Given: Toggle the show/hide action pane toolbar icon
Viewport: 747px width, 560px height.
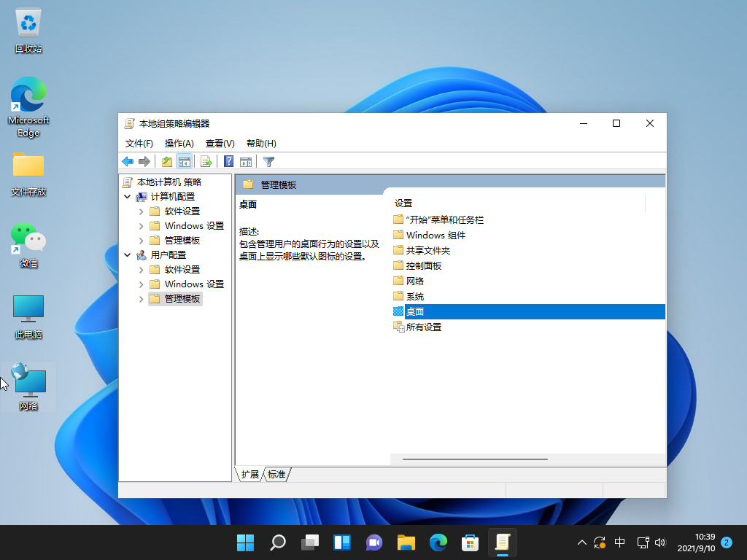Looking at the screenshot, I should tap(245, 161).
